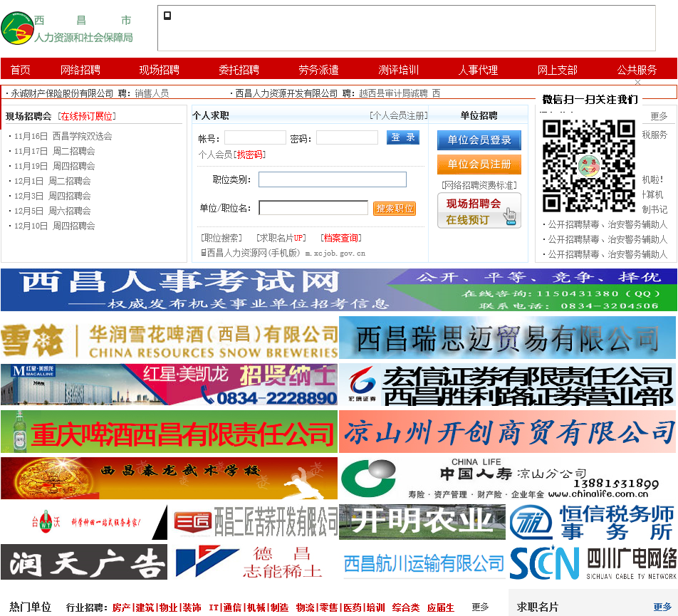Screen dimensions: 678x616
Task: Select IT|通信|机械|制造 industry filter
Action: click(249, 607)
